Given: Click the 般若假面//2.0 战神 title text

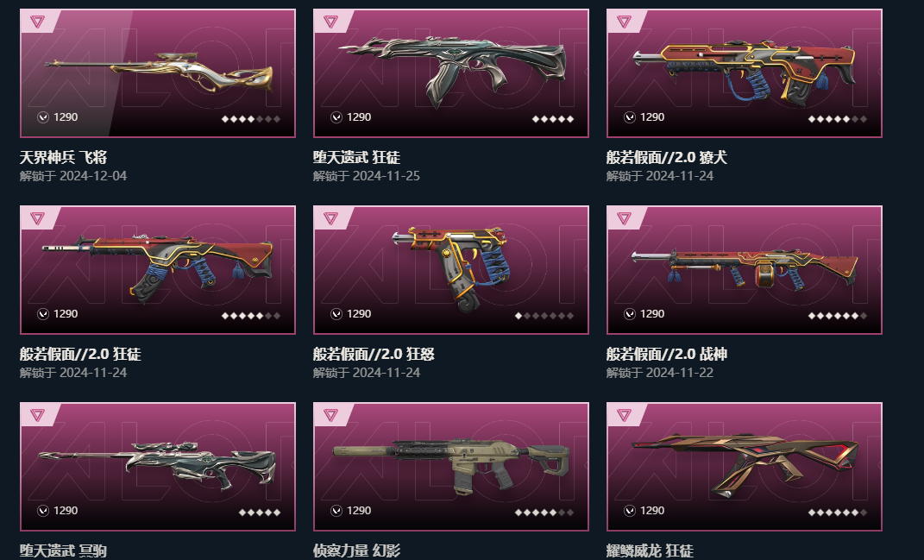Looking at the screenshot, I should click(667, 355).
